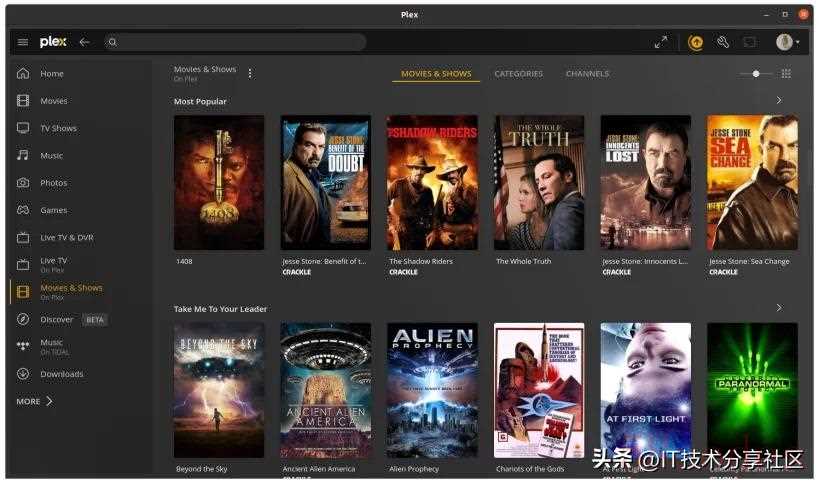Open the hamburger menu icon
Viewport: 819px width, 484px height.
(22, 42)
